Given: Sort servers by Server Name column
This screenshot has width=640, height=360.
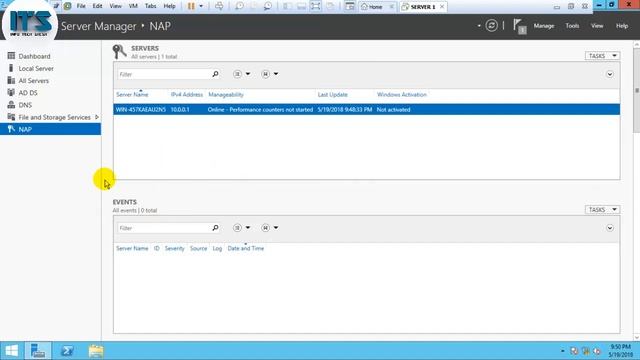Looking at the screenshot, I should [132, 95].
